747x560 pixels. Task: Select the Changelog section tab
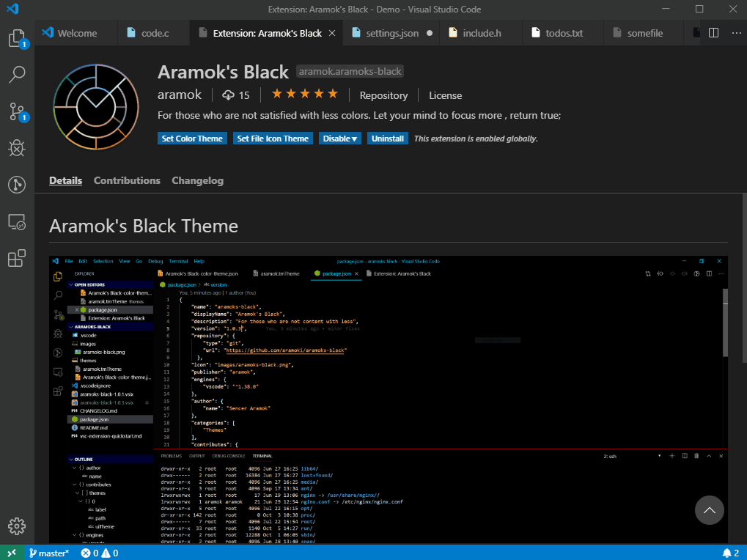197,180
